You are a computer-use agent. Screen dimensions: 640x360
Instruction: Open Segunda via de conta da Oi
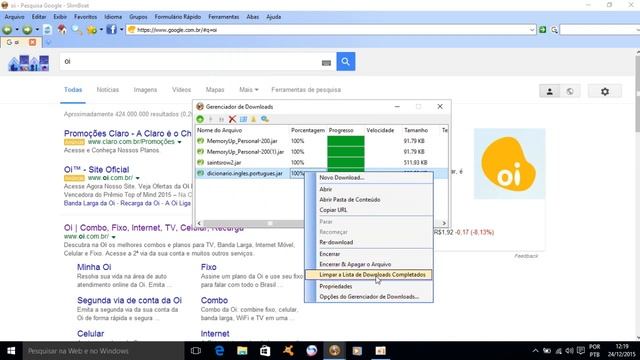[129, 300]
